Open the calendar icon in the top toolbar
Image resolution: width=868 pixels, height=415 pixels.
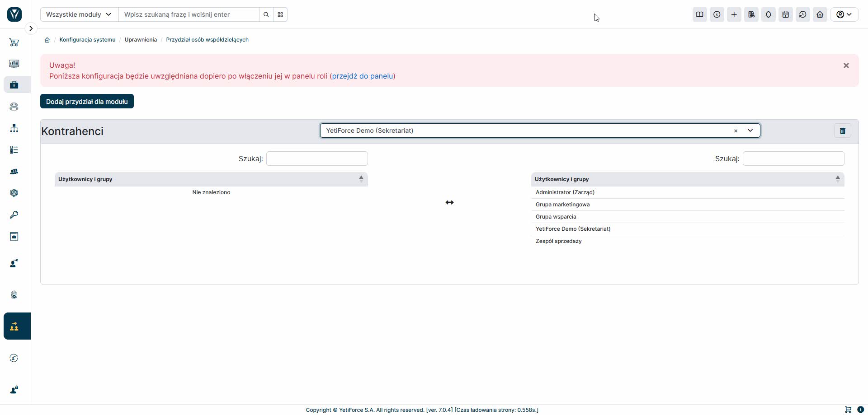(785, 14)
